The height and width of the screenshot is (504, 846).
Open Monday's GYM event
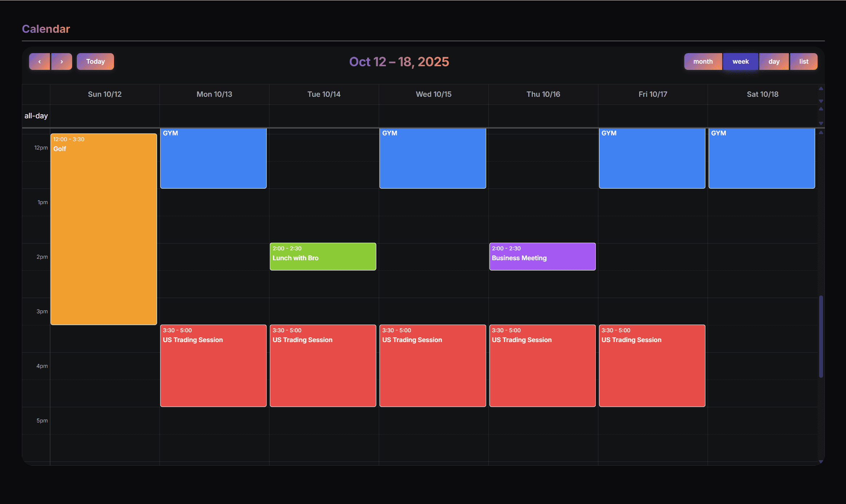click(213, 158)
